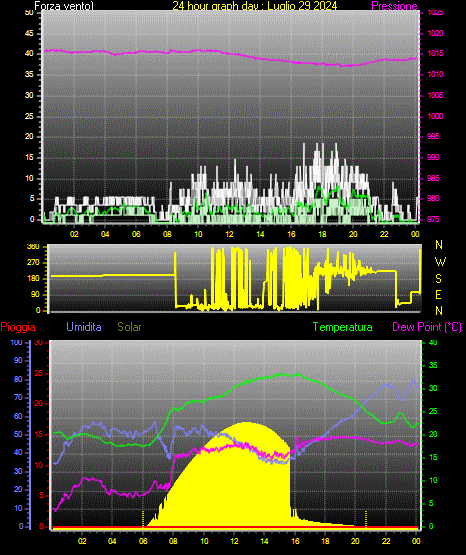Click the peak of the yellow solar curve
This screenshot has width=466, height=555.
(247, 423)
